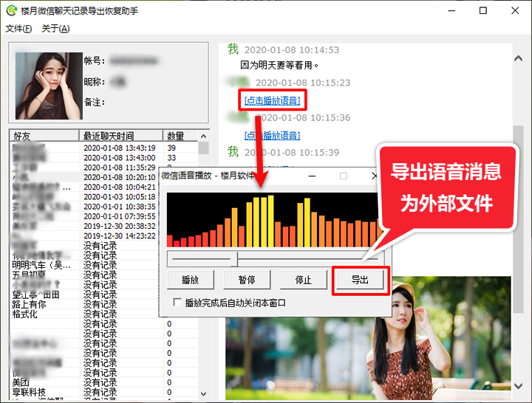
Task: Click the 备注 label in profile panel
Action: [95, 102]
